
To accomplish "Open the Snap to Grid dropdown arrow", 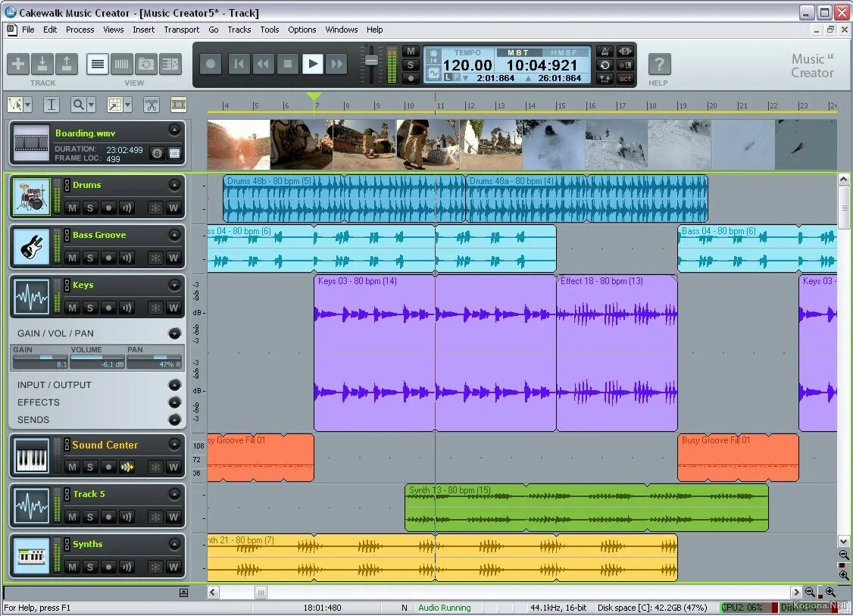I will (x=127, y=105).
